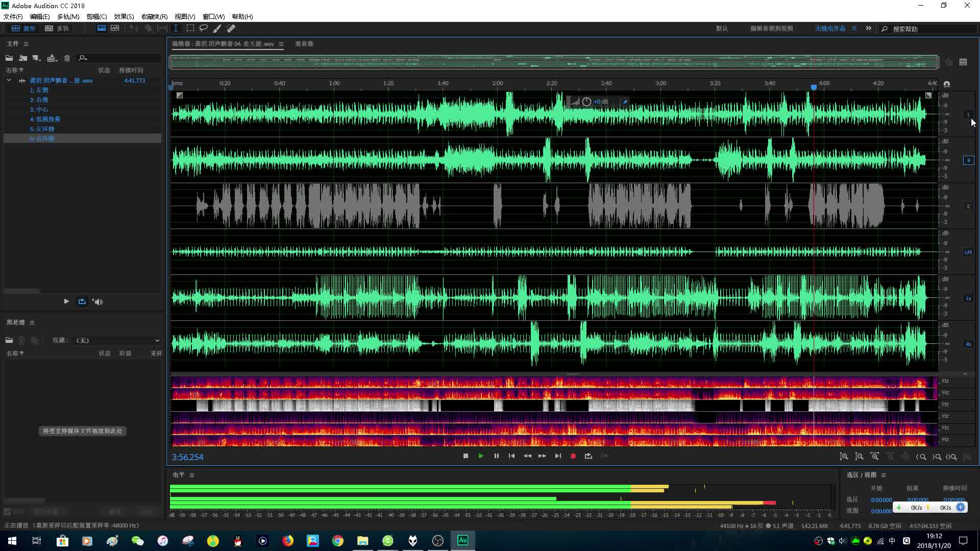Open the 效果(S) menu
The width and height of the screenshot is (980, 551).
click(124, 16)
